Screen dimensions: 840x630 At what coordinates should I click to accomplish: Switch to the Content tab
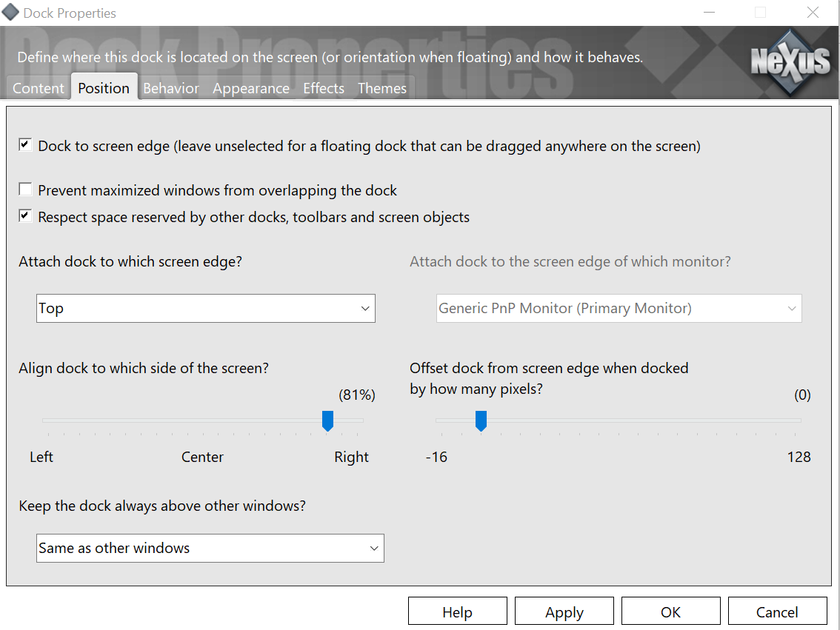39,88
